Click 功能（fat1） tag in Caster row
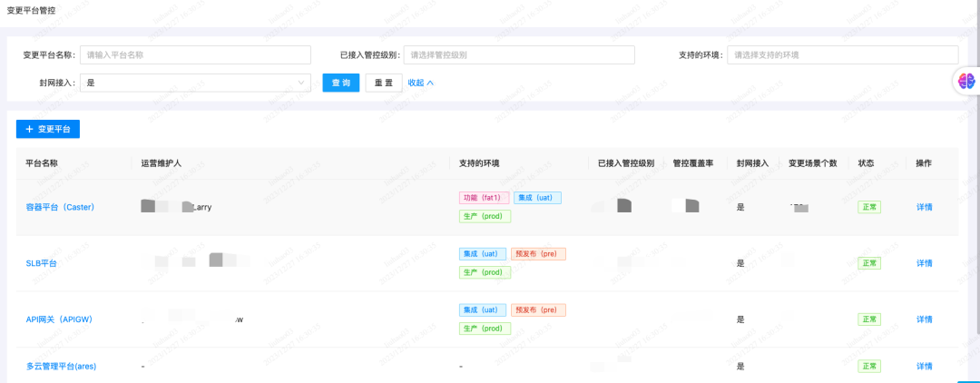This screenshot has width=980, height=383. coord(484,198)
